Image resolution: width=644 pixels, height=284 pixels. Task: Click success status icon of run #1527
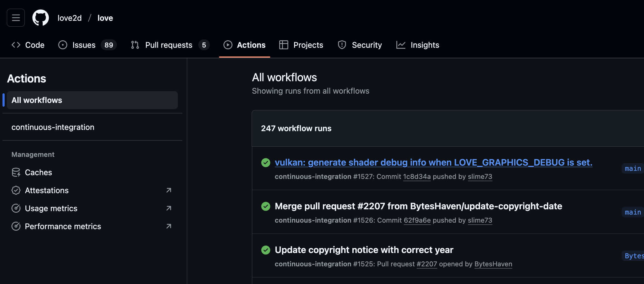tap(266, 162)
